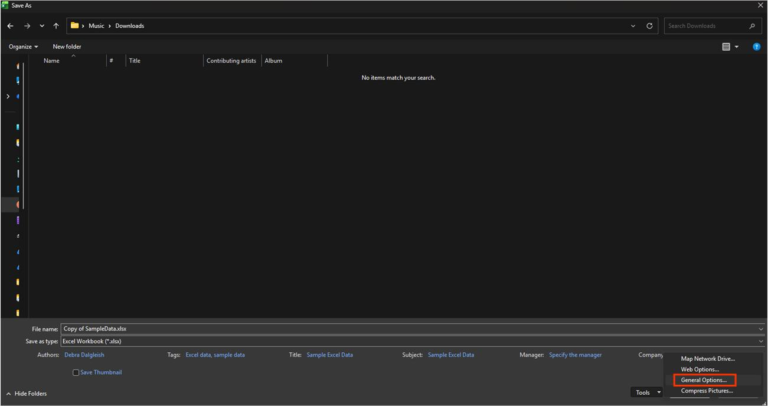Choose Web Options from Tools menu
This screenshot has width=768, height=406.
coord(699,370)
